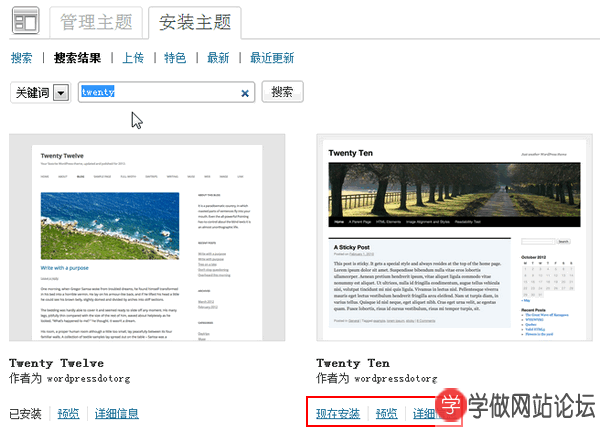The width and height of the screenshot is (600, 432).
Task: Preview Twenty Ten via its 预览 link
Action: point(385,413)
